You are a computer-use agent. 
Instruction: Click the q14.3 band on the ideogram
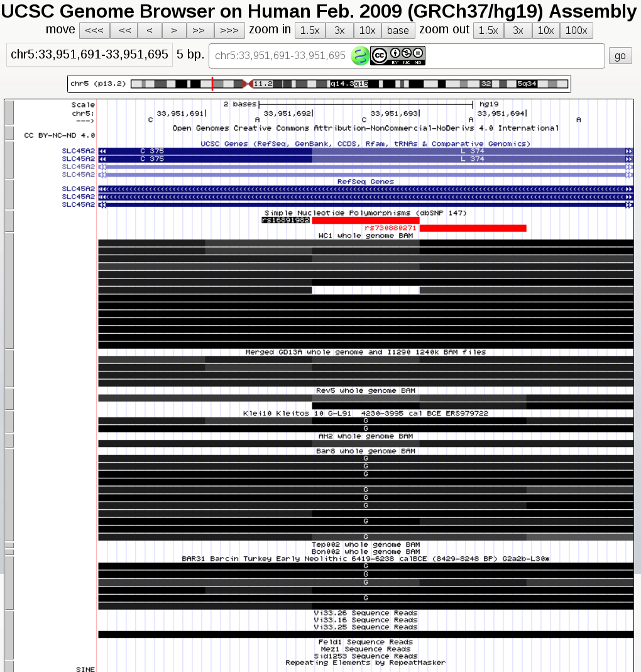coord(342,84)
